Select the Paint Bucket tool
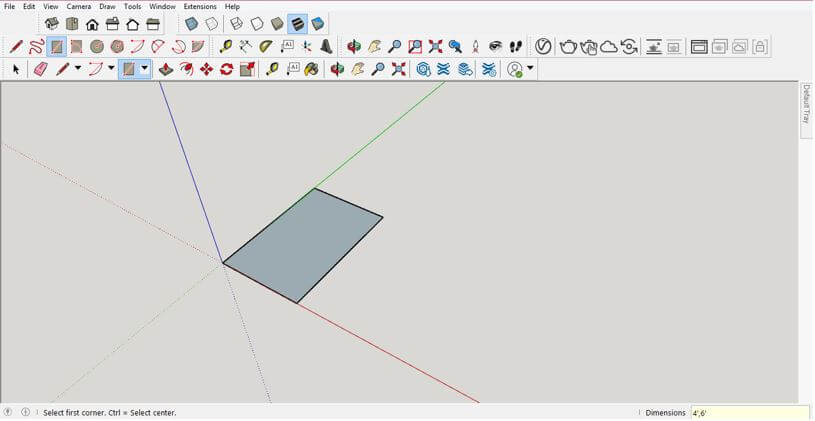The height and width of the screenshot is (421, 815). (311, 69)
